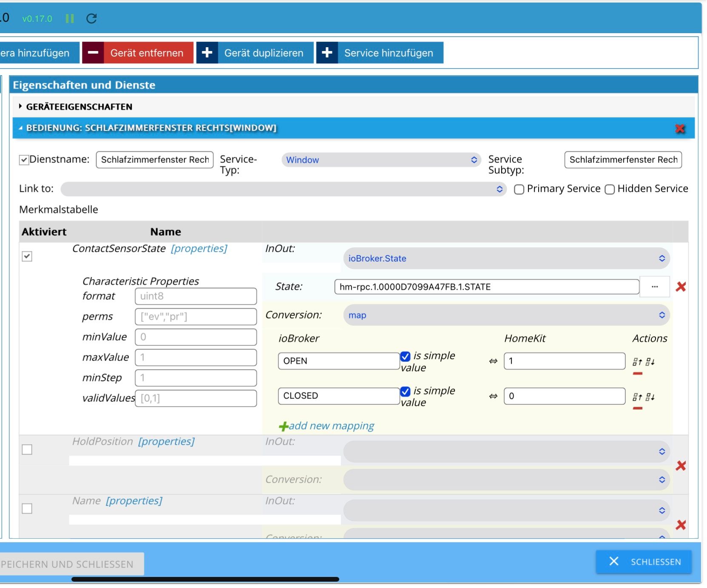The width and height of the screenshot is (707, 588).
Task: Click the HomeKit value field containing 1
Action: point(565,361)
